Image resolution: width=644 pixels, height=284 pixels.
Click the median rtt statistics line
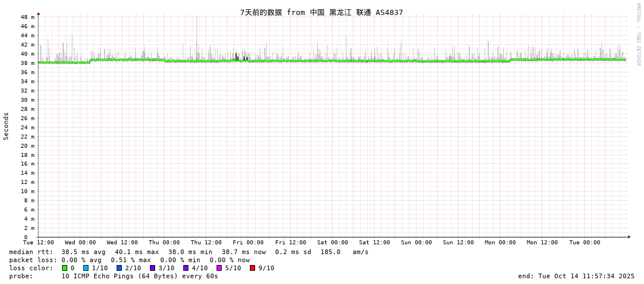pyautogui.click(x=188, y=252)
